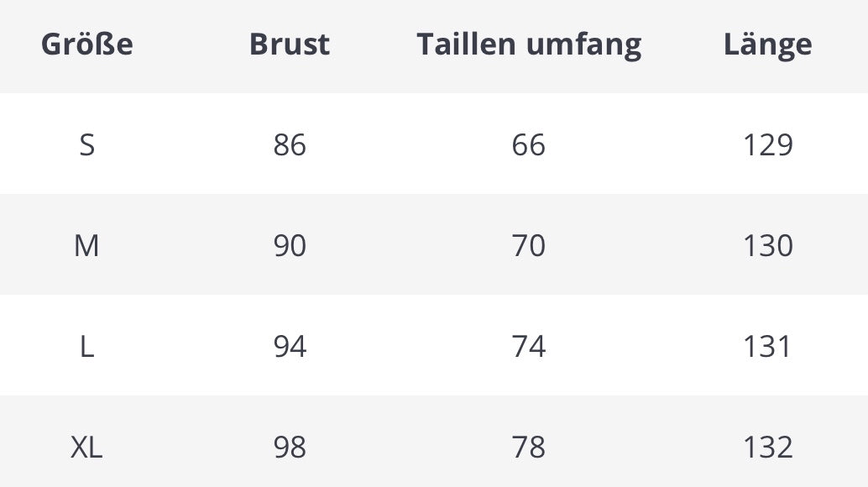The height and width of the screenshot is (487, 868).
Task: Click the Länge value 130
Action: [x=767, y=246]
